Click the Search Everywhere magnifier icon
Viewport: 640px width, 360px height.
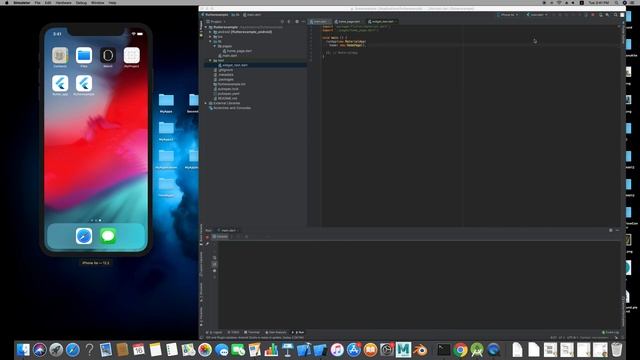pyautogui.click(x=616, y=15)
